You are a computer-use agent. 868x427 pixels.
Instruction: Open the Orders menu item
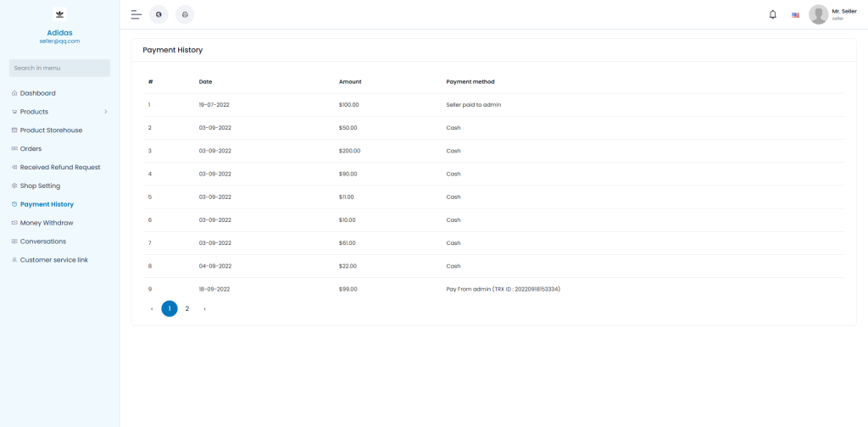(x=31, y=149)
